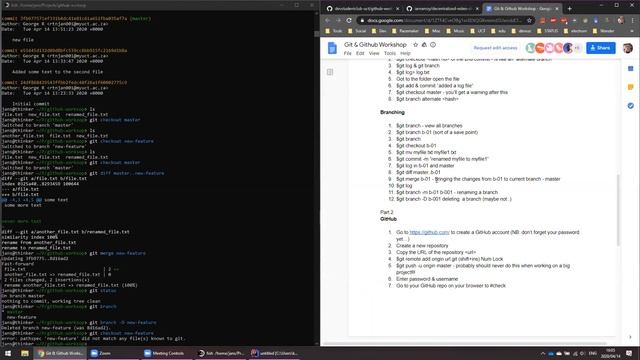Screen dimensions: 640x360
Task: Open the View menu in Docs
Action: (x=374, y=53)
